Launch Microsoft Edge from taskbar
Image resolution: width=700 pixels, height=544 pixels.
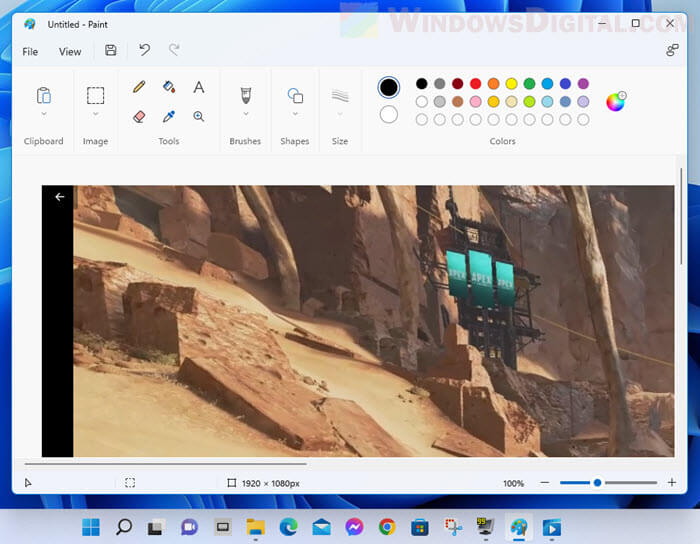(x=288, y=527)
